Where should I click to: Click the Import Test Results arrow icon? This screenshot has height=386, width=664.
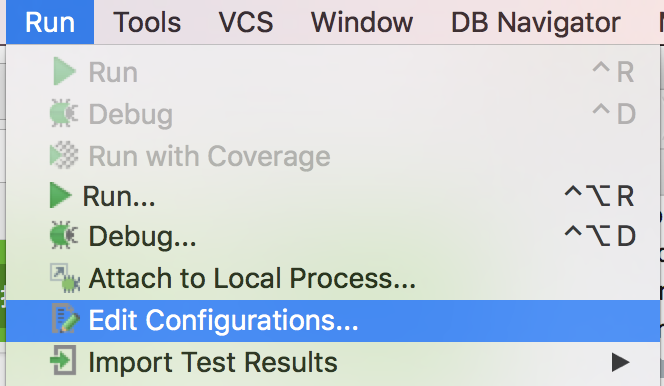[x=64, y=361]
